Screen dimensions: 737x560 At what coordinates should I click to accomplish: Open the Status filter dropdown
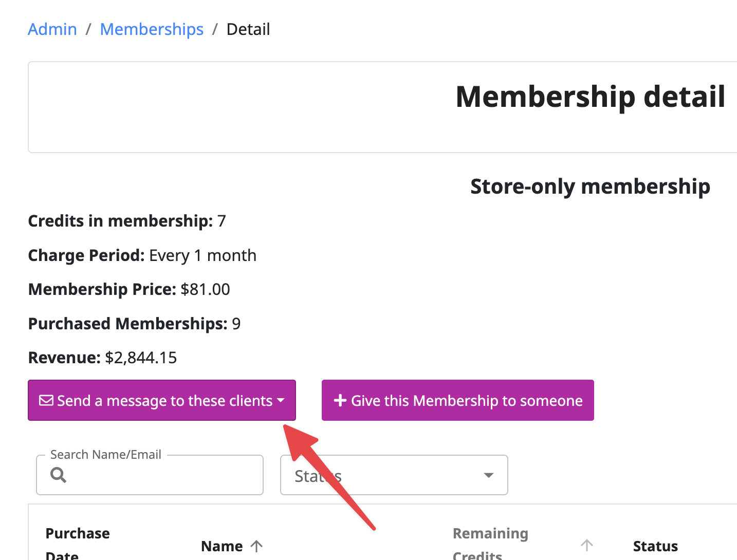[394, 475]
